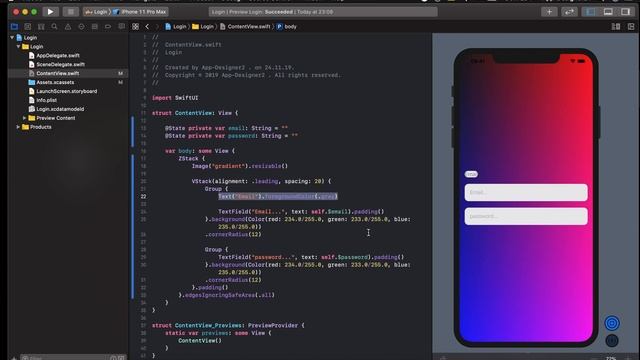
Task: Open the Debug navigator
Action: point(95,27)
